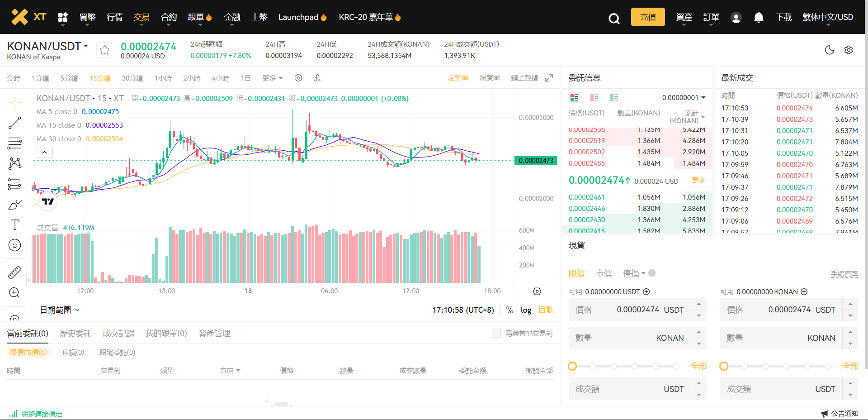The image size is (868, 420).
Task: Toggle auto scale on chart
Action: click(546, 310)
